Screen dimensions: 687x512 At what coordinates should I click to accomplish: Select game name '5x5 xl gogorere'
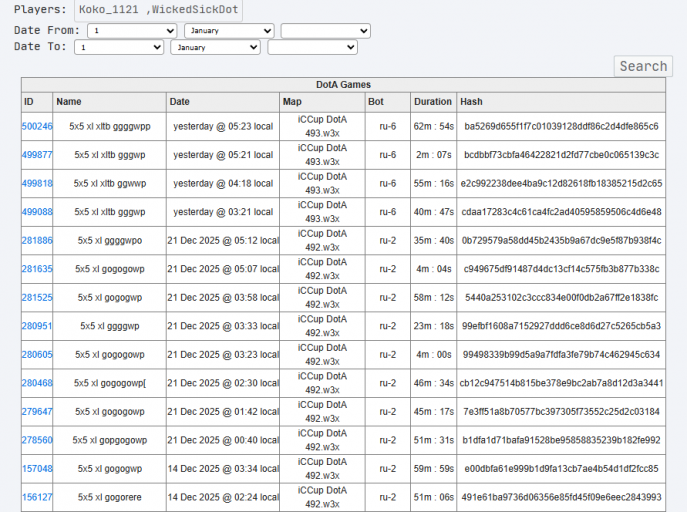tap(110, 497)
